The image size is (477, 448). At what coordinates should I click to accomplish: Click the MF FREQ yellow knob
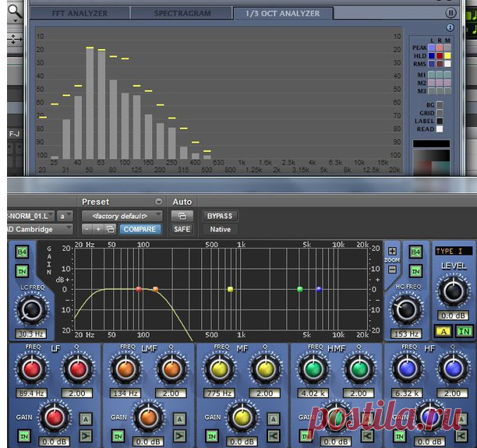pos(219,369)
